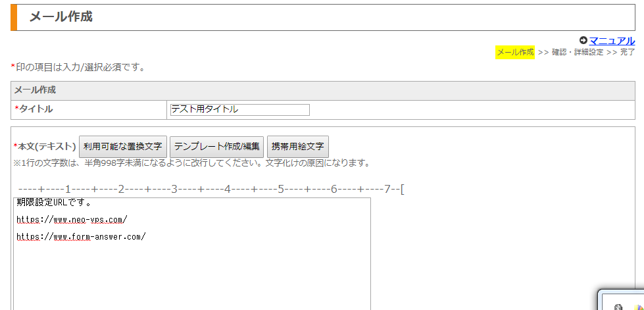
Task: Click the arrow icon beside マニュアル
Action: [583, 40]
